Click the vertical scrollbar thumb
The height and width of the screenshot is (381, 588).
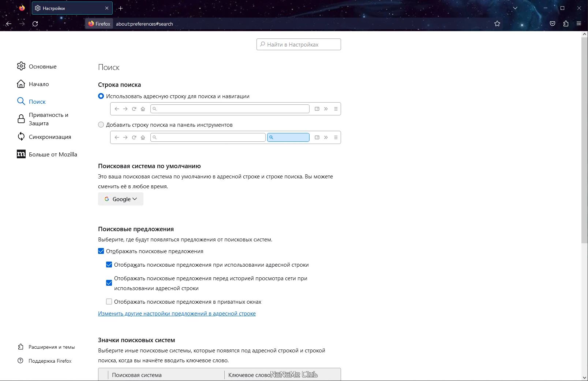[584, 140]
